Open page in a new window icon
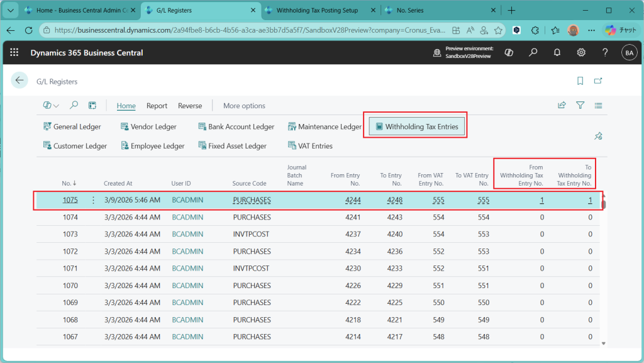 click(598, 81)
